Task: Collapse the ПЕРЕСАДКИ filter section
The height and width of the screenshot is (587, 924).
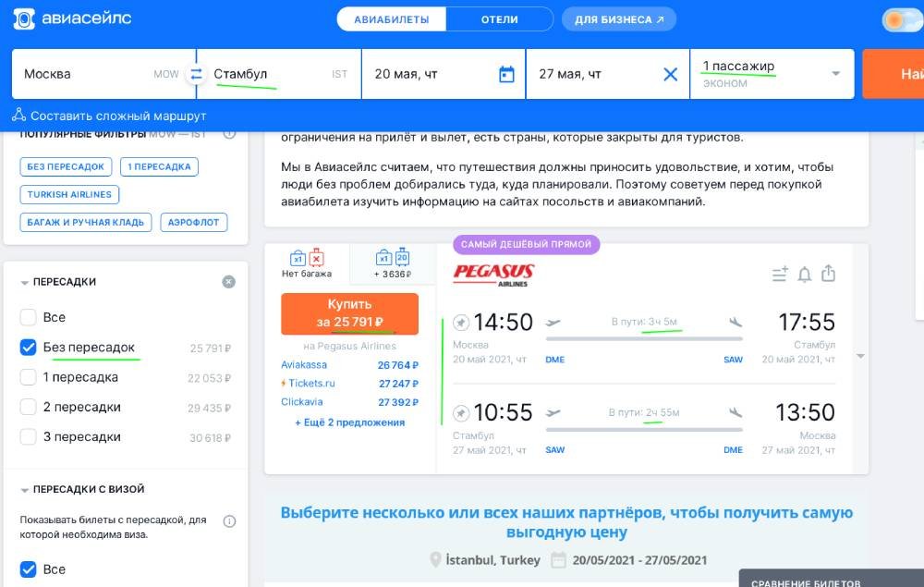Action: [x=24, y=282]
